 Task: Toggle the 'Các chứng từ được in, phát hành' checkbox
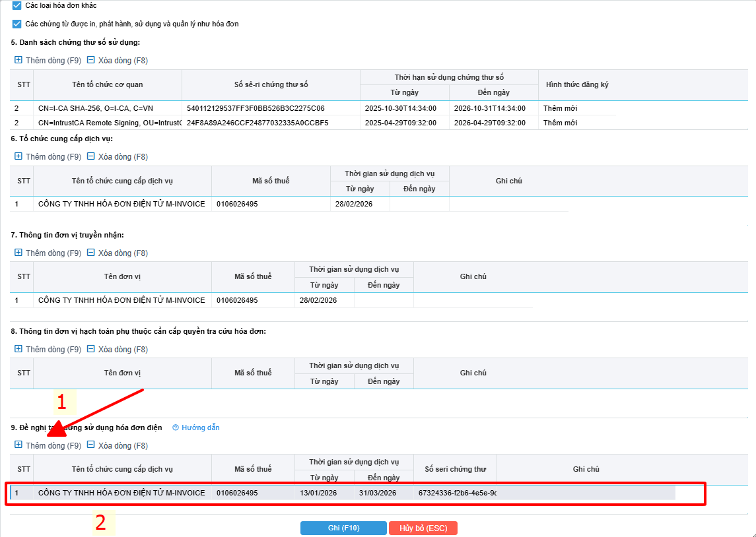(17, 24)
